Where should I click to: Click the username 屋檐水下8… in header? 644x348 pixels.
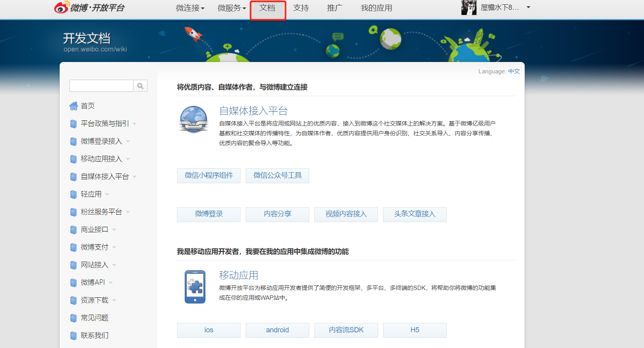coord(500,7)
